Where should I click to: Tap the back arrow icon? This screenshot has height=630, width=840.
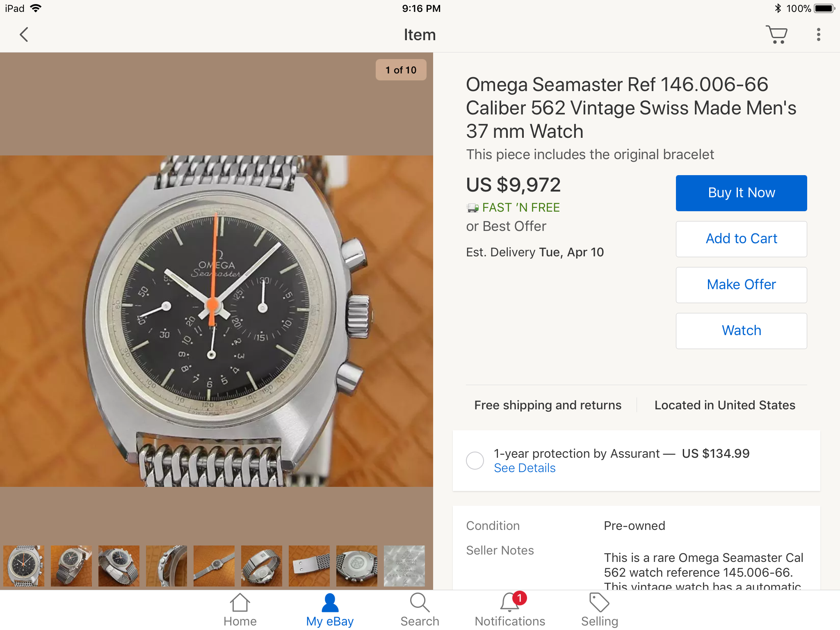pos(24,35)
